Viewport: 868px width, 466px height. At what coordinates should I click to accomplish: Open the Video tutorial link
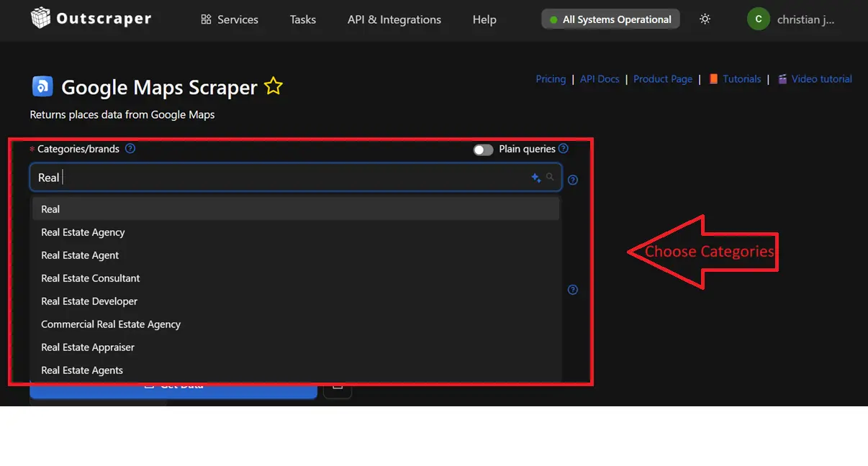click(x=821, y=79)
